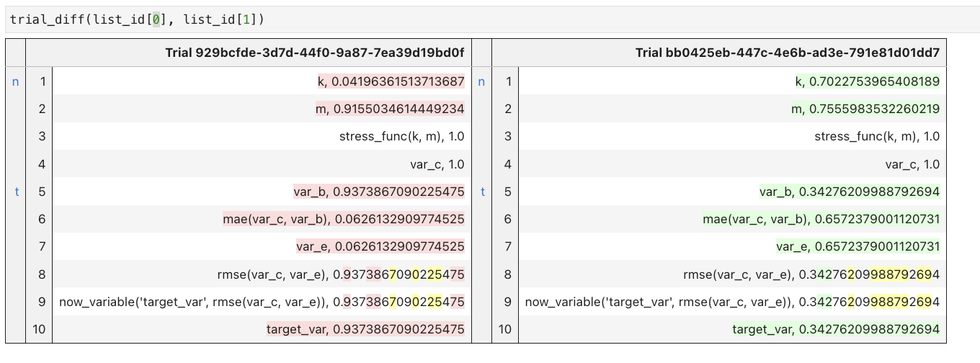Click var_e, 0.6572379001120731 cell
The image size is (980, 363).
click(857, 246)
